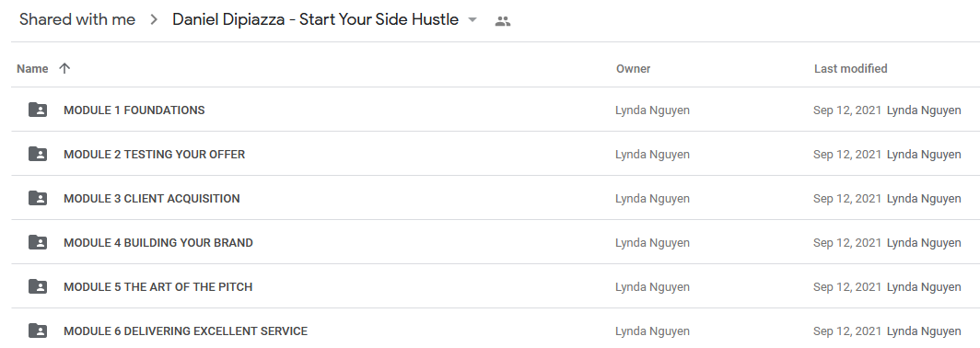
Task: Select the MODULE 3 CLIENT ACQUISITION row name
Action: 152,199
